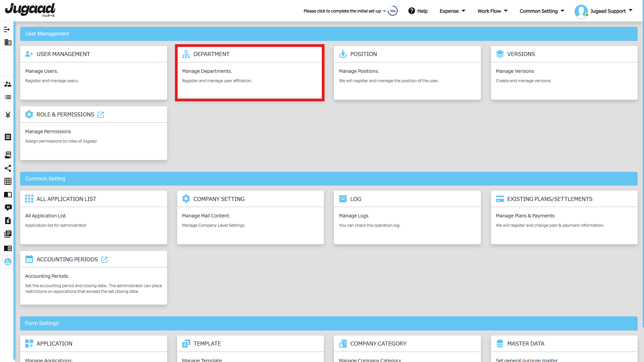
Task: Open the ROLE & PERMISSIONS title
Action: [x=65, y=114]
